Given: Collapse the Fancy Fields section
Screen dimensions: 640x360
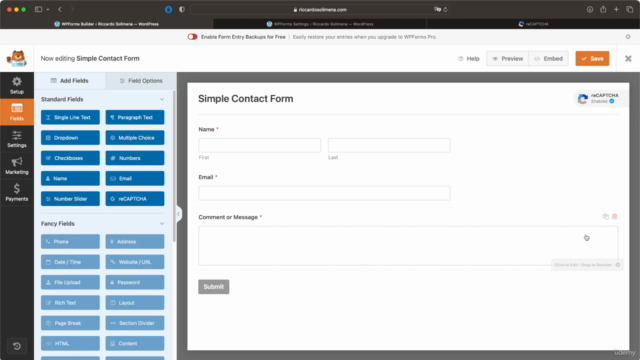Looking at the screenshot, I should tap(162, 224).
